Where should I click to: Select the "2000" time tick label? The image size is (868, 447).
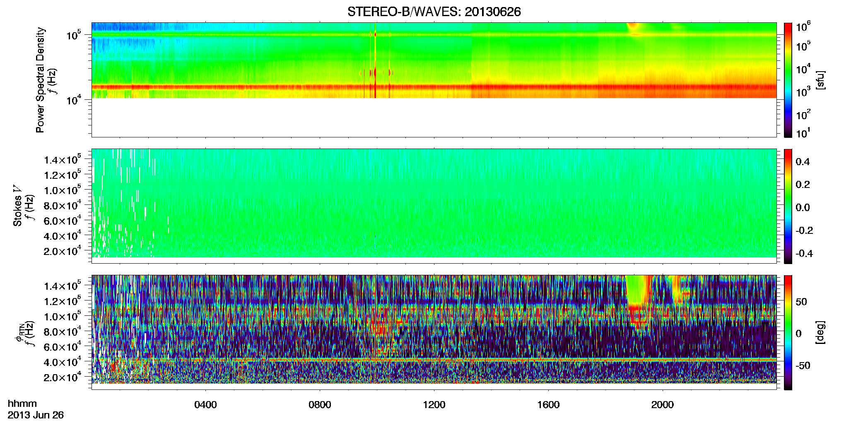(x=663, y=404)
